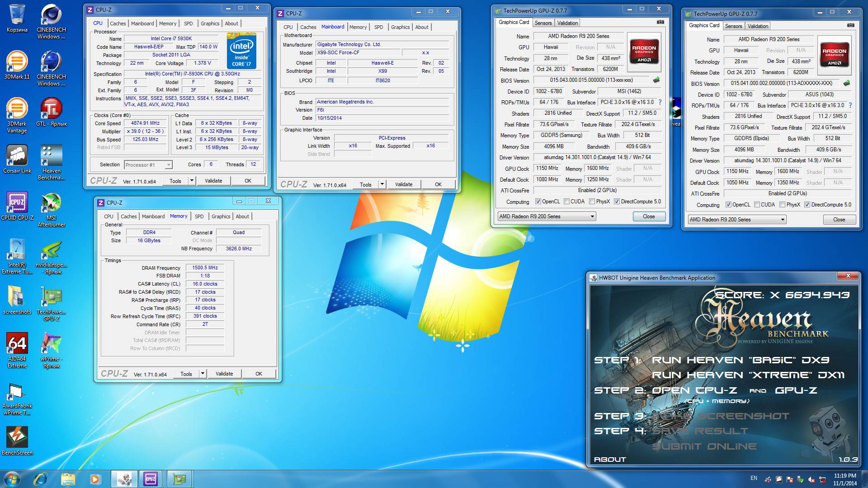The height and width of the screenshot is (488, 868).
Task: Open GPU selector dropdown in right GPU-Z
Action: click(x=737, y=220)
